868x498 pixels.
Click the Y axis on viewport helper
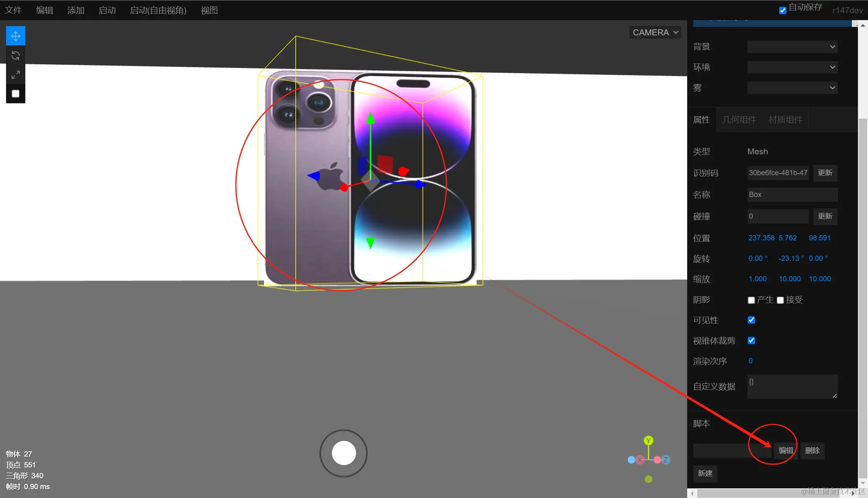tap(648, 441)
